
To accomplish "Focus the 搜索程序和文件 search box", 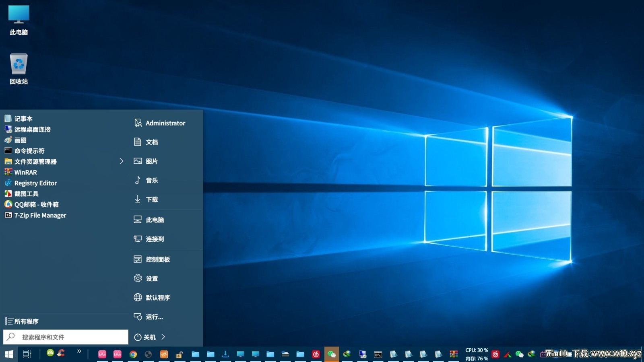I will click(66, 337).
